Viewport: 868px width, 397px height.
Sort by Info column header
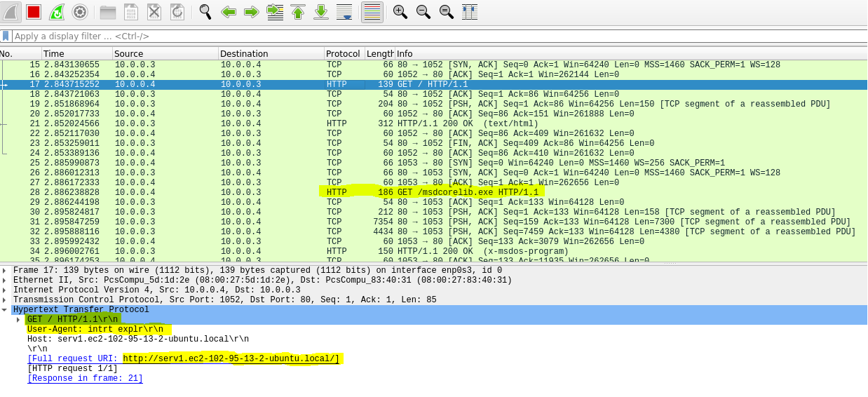tap(631, 53)
